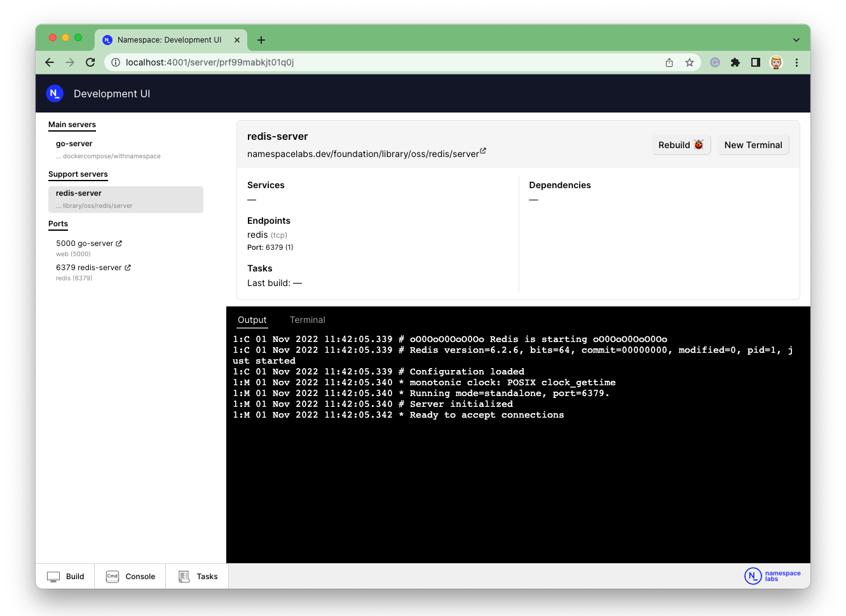Open the external link icon beside 5000 go-server
This screenshot has height=616, width=846.
pyautogui.click(x=119, y=243)
